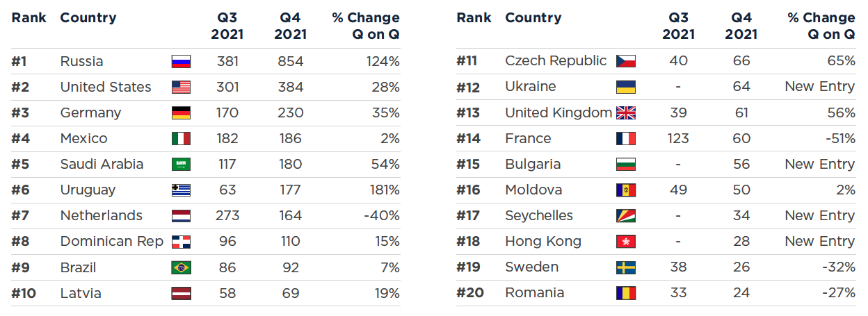The height and width of the screenshot is (316, 868).
Task: Click the Russia flag icon
Action: pyautogui.click(x=181, y=62)
